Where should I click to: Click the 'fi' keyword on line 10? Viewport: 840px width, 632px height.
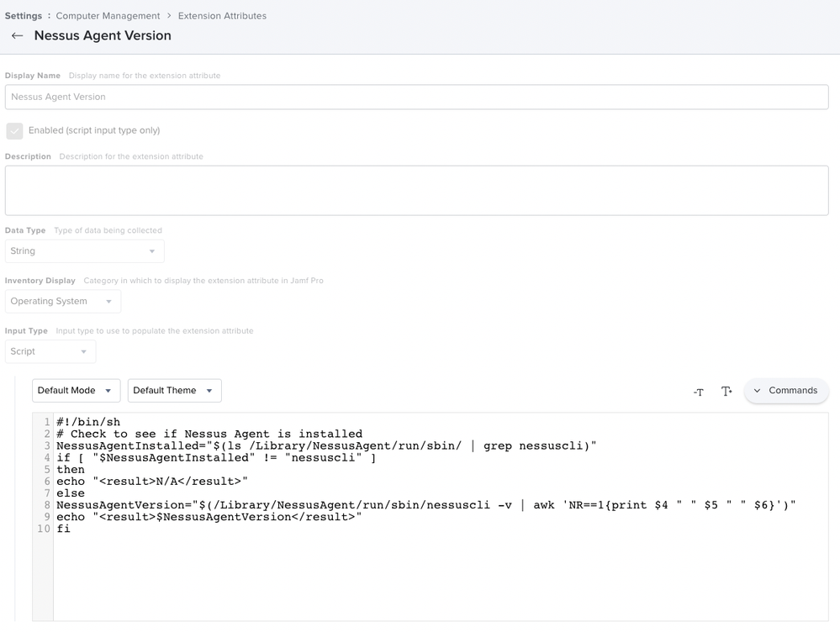tap(63, 528)
